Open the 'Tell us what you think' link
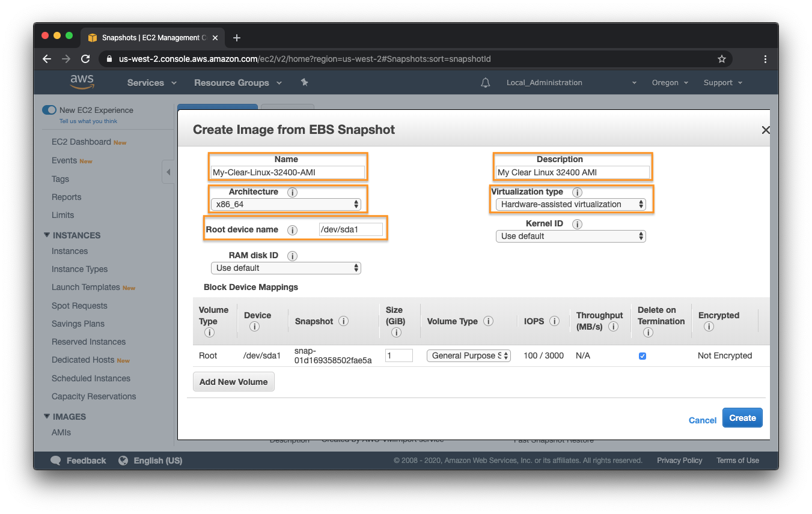 (88, 121)
